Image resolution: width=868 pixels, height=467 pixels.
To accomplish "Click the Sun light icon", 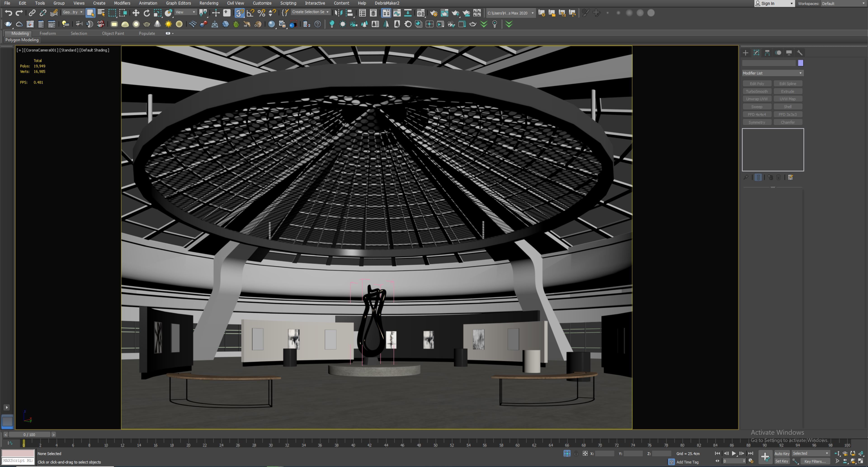I will point(168,24).
